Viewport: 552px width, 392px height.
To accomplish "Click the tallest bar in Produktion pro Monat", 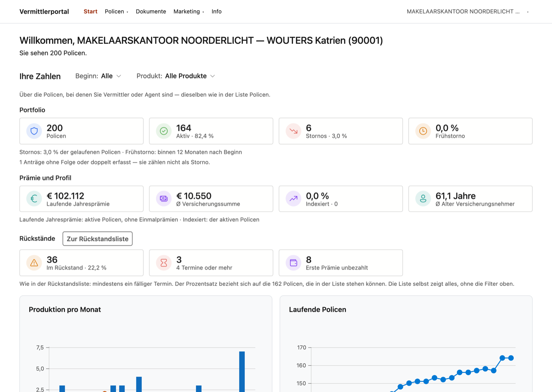I will pyautogui.click(x=242, y=372).
